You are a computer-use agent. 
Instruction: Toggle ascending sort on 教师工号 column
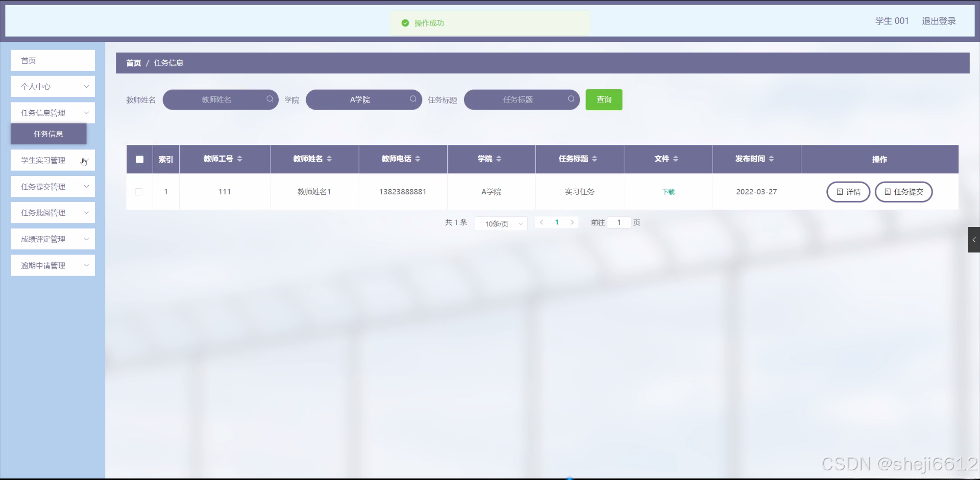point(240,156)
